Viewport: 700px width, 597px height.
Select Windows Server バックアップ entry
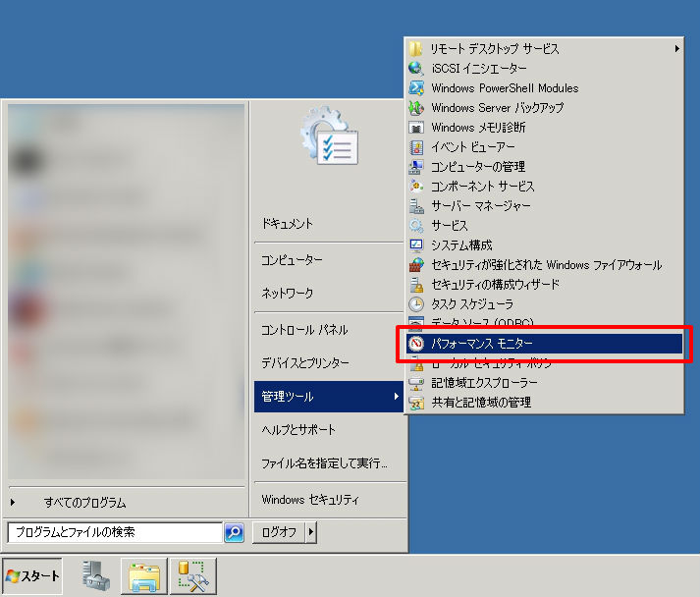click(x=545, y=108)
